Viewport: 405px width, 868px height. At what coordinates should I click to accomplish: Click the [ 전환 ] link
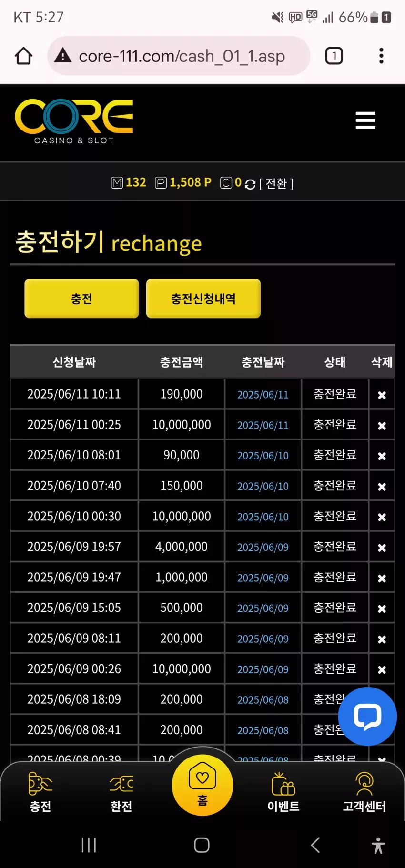pyautogui.click(x=276, y=184)
